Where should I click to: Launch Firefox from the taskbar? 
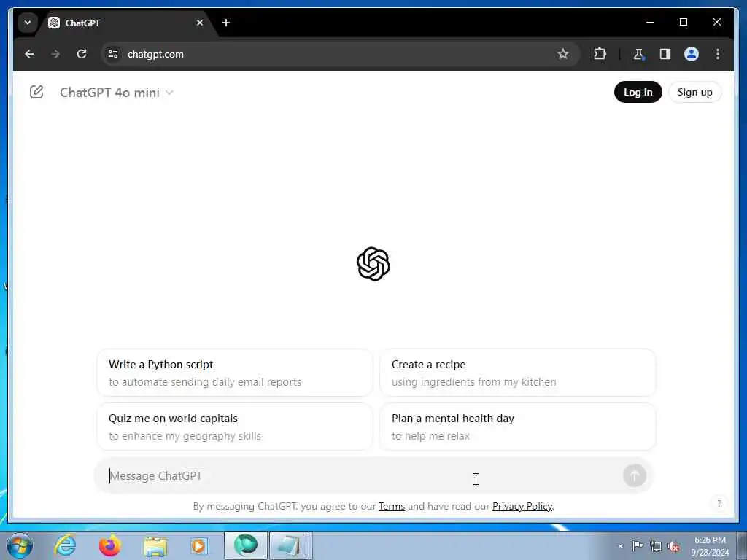pyautogui.click(x=110, y=545)
